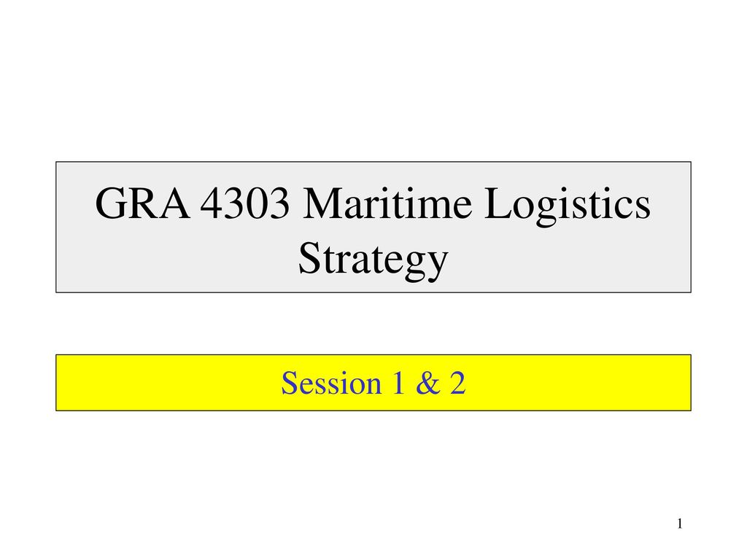Click the blue digit "2" in the subtitle
Screen dimensions: 747x560
click(x=458, y=383)
